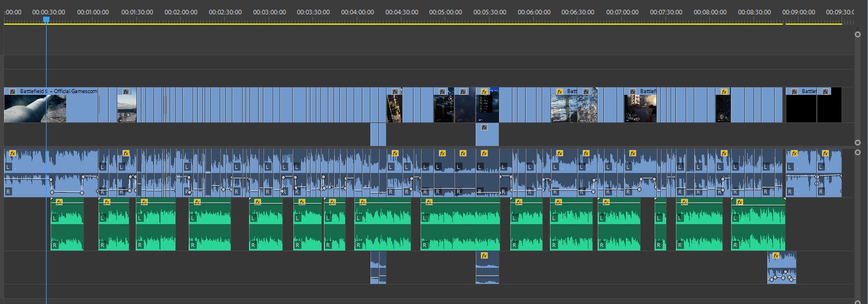
Task: Click top zoom handle of audio tracks scrollbar
Action: pyautogui.click(x=858, y=152)
